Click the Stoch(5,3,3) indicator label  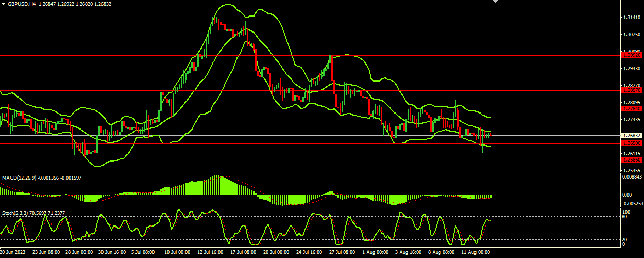tap(15, 213)
